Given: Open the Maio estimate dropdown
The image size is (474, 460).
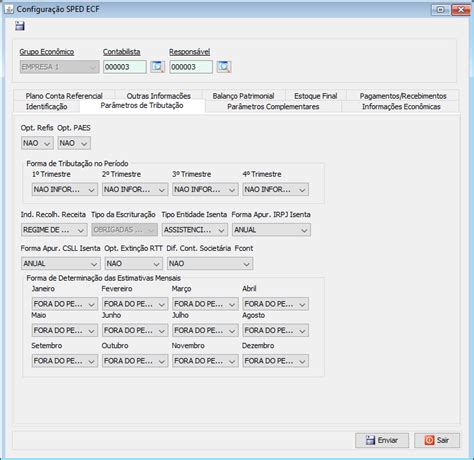Looking at the screenshot, I should (65, 330).
